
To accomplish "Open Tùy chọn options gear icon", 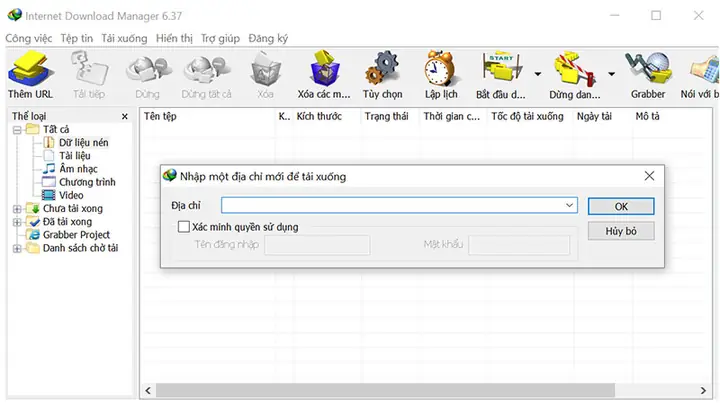I will [382, 69].
